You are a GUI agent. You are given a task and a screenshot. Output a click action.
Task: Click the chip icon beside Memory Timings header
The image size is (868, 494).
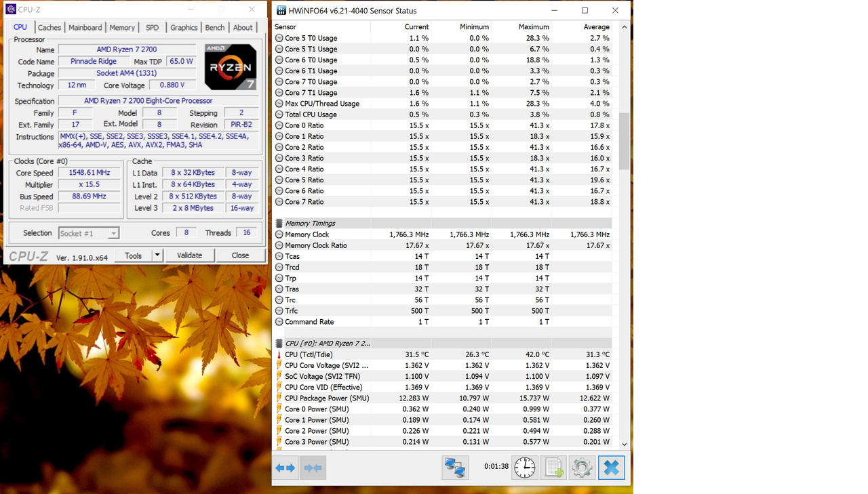tap(279, 223)
